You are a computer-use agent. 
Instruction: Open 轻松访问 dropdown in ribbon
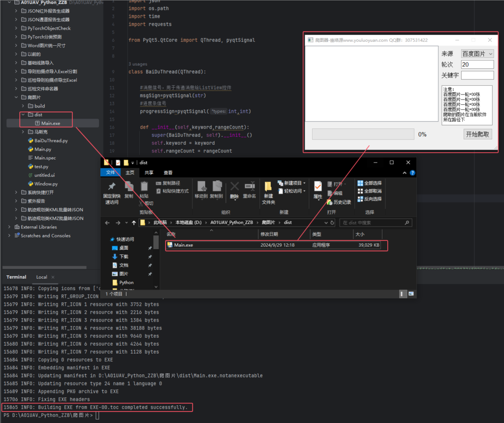(291, 191)
